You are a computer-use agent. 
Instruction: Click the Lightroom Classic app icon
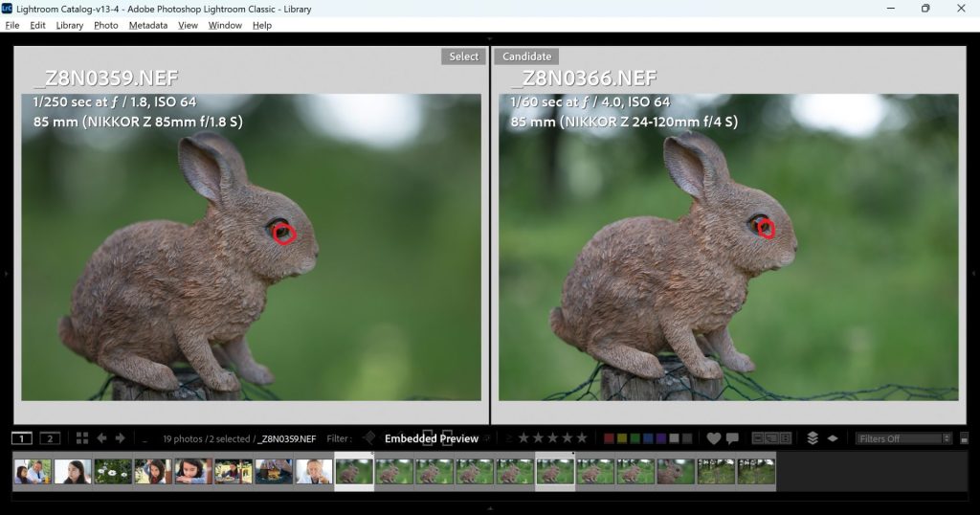pos(7,8)
